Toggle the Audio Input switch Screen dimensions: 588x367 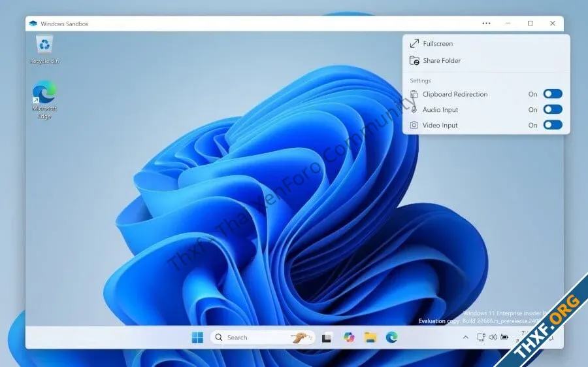(553, 109)
